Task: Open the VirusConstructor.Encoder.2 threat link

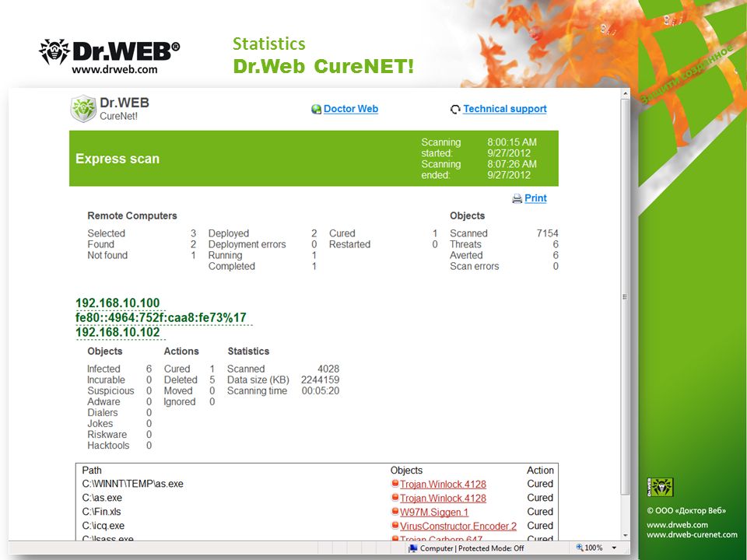Action: 458,527
